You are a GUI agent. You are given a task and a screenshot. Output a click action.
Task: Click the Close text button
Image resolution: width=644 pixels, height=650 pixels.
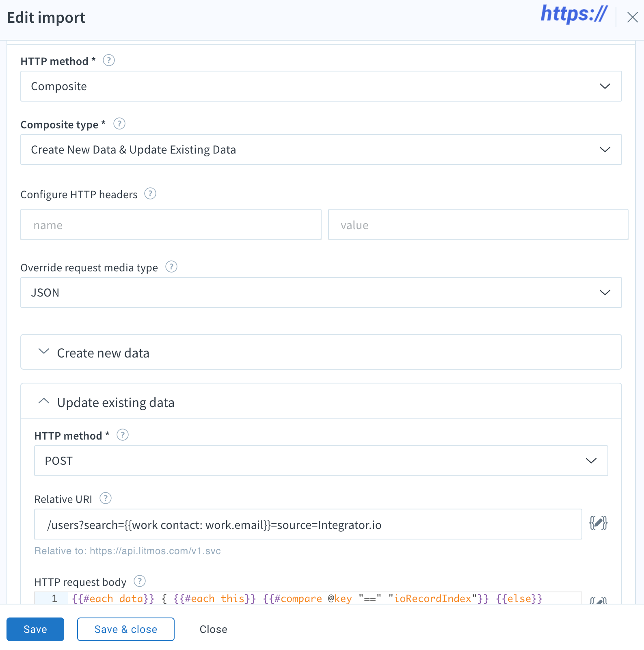(x=213, y=629)
